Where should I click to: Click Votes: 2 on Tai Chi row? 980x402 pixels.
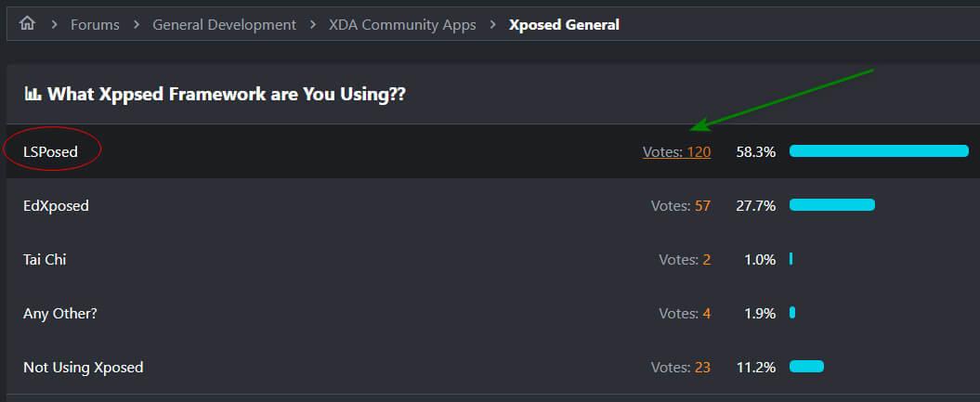685,259
